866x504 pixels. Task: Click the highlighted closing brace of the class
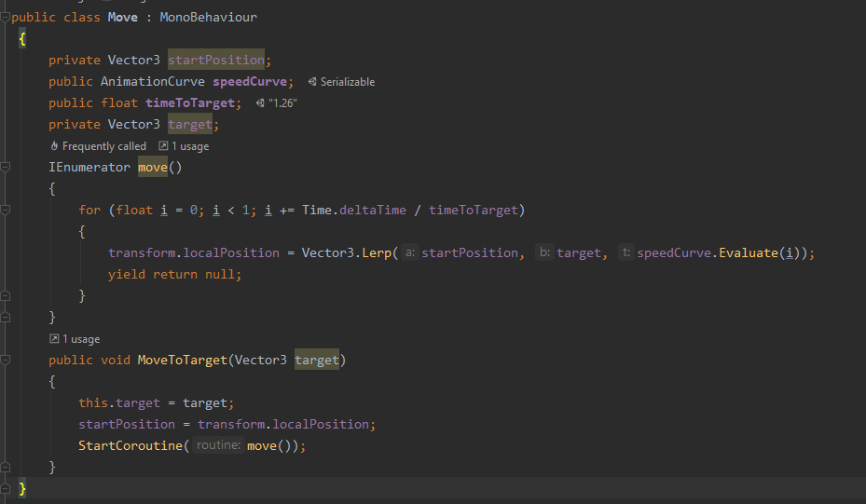tap(22, 488)
